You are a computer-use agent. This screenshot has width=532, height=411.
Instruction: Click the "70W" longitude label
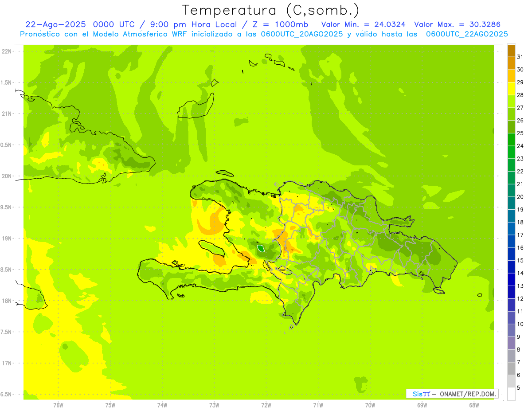(x=370, y=405)
